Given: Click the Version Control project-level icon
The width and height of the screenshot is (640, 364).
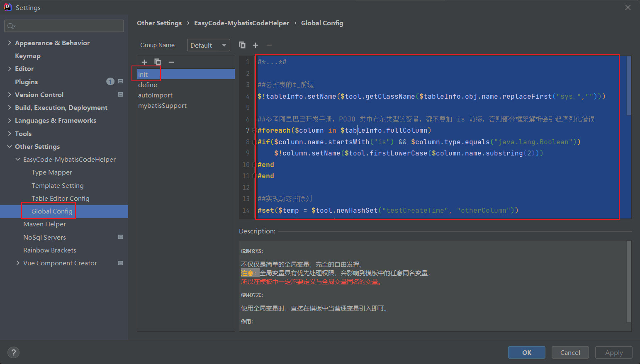Looking at the screenshot, I should [x=121, y=95].
